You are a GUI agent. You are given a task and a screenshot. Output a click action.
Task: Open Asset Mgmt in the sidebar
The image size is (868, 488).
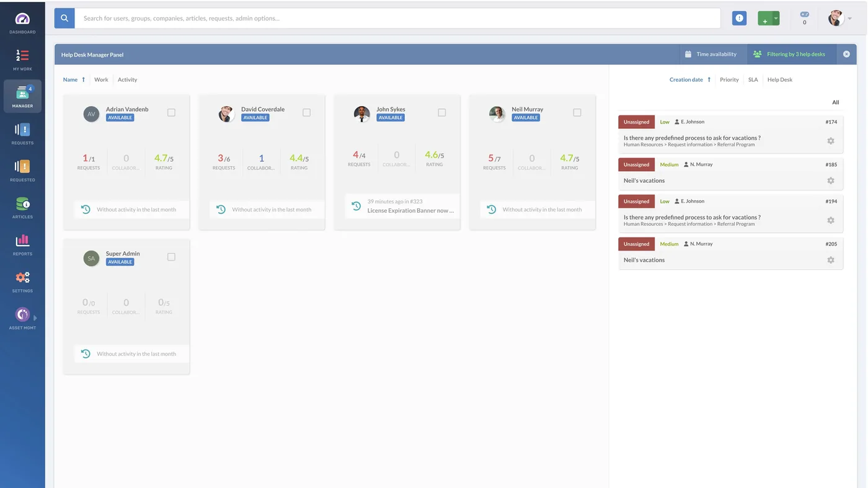22,318
